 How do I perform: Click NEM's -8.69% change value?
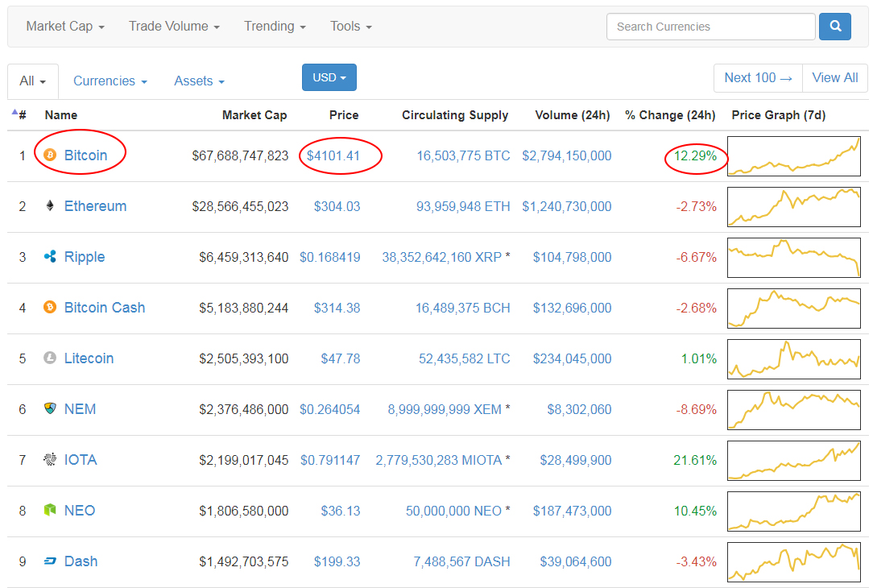[696, 409]
